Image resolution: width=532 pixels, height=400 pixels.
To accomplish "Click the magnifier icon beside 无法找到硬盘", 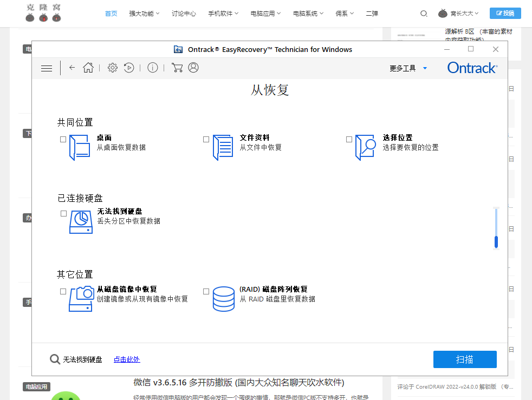I will (55, 359).
